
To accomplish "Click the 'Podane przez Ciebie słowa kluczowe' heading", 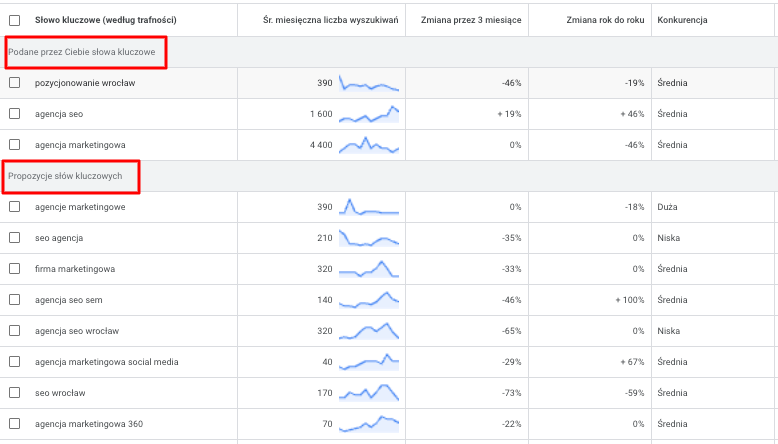I will (82, 52).
